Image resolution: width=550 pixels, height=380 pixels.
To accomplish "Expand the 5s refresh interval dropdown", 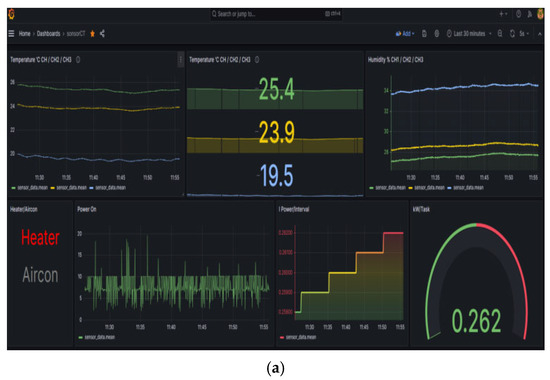I will tap(524, 34).
